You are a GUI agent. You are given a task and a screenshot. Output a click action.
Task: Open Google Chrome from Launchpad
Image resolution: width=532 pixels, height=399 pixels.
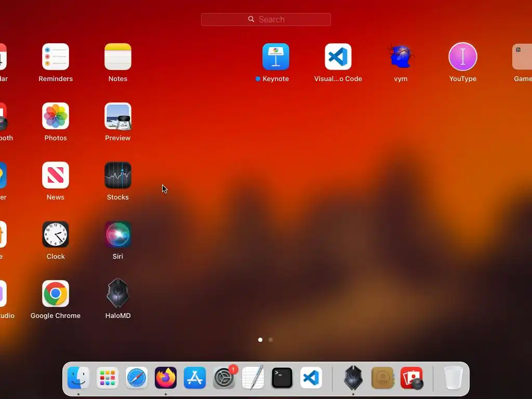(55, 294)
